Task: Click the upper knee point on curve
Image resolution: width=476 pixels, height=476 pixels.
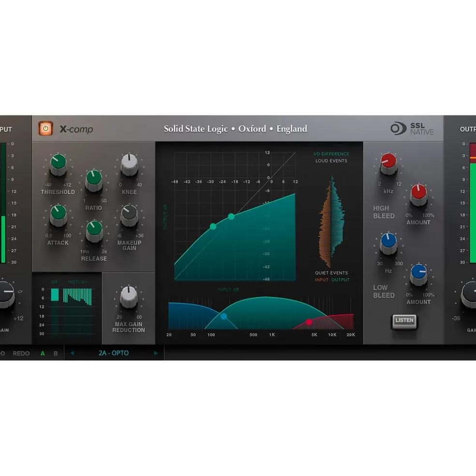Action: [x=231, y=216]
